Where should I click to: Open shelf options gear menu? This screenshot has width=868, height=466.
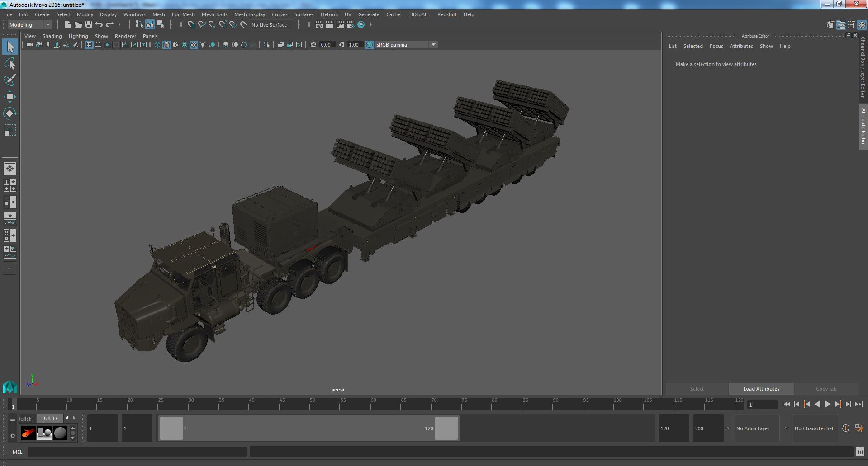click(x=13, y=436)
